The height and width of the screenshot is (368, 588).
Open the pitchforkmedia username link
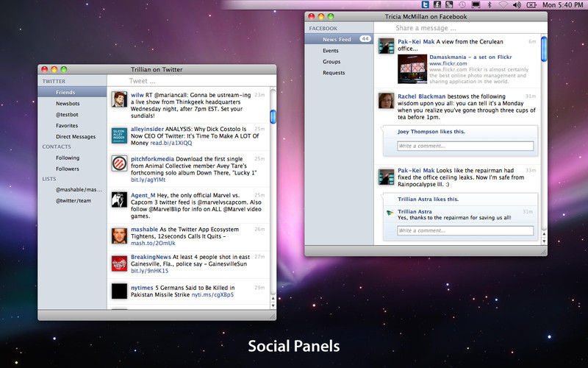pos(152,159)
